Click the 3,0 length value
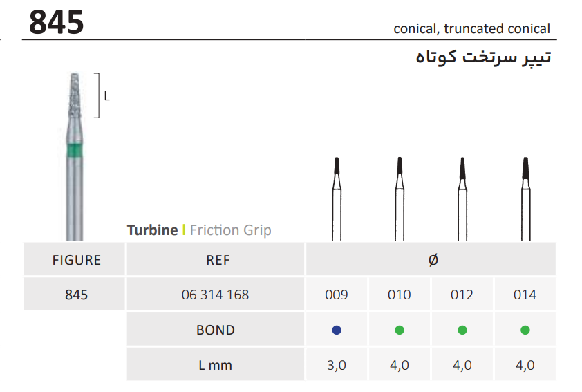This screenshot has width=582, height=392. point(337,365)
